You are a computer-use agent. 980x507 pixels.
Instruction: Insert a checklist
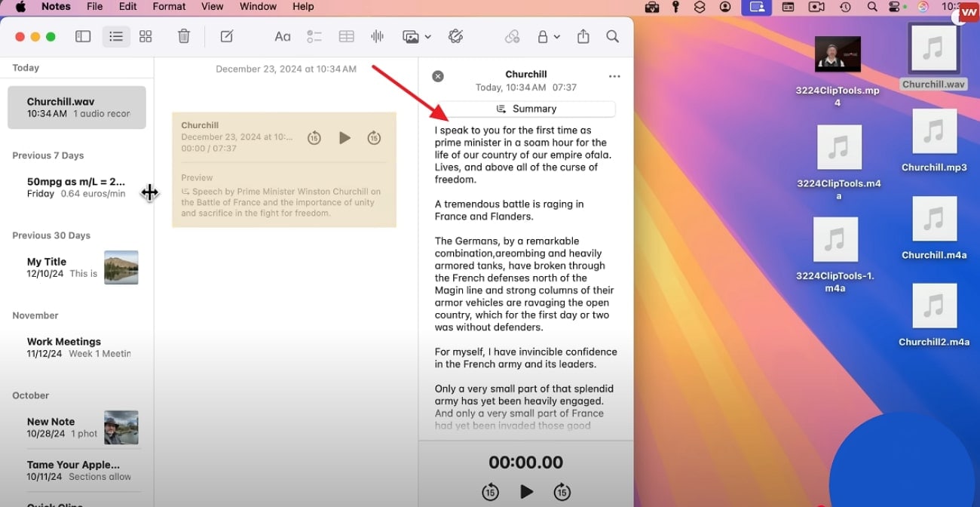314,36
